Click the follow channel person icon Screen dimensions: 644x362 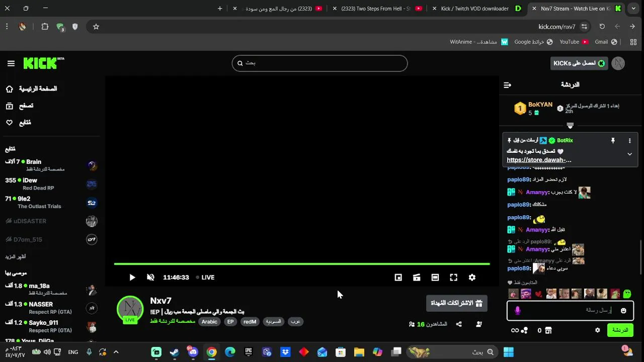478,324
